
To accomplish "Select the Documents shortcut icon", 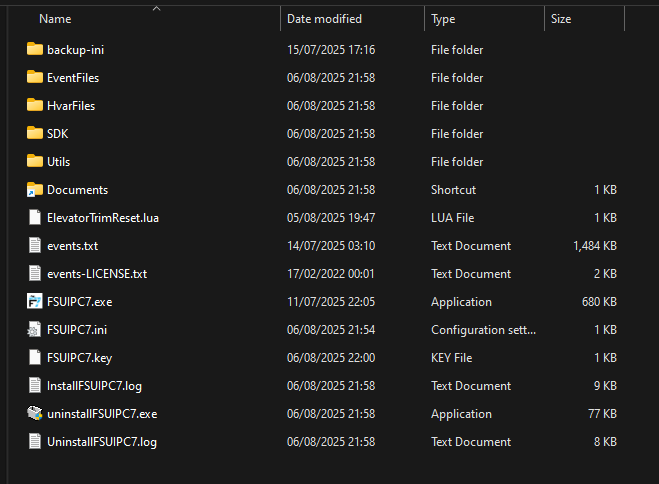I will [34, 189].
